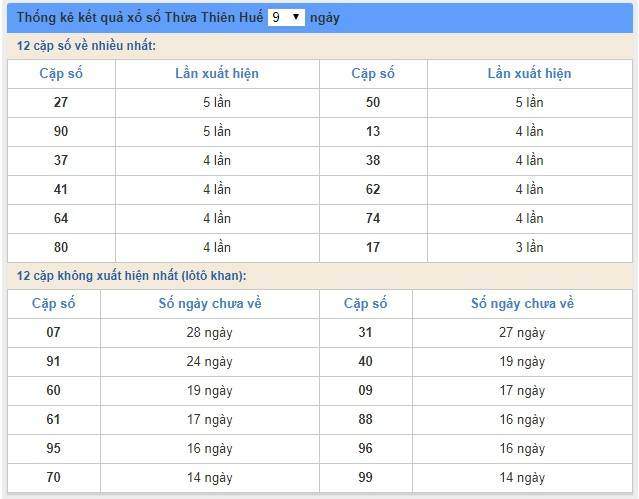The height and width of the screenshot is (499, 639).
Task: Click the heading 12 cặp số về nhiều nhất
Action: [86, 46]
